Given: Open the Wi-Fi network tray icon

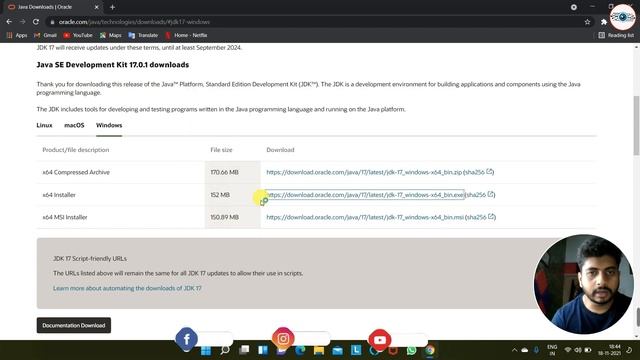Looking at the screenshot, I should coord(568,350).
